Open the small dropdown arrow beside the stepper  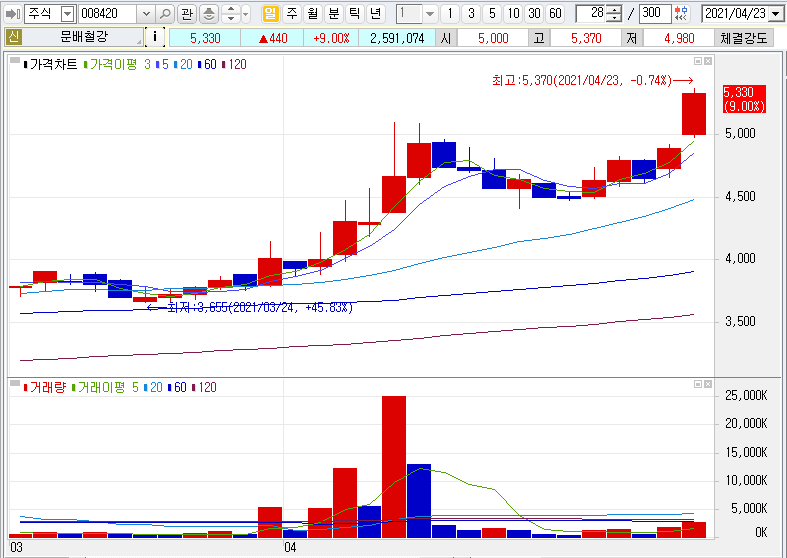[x=246, y=14]
